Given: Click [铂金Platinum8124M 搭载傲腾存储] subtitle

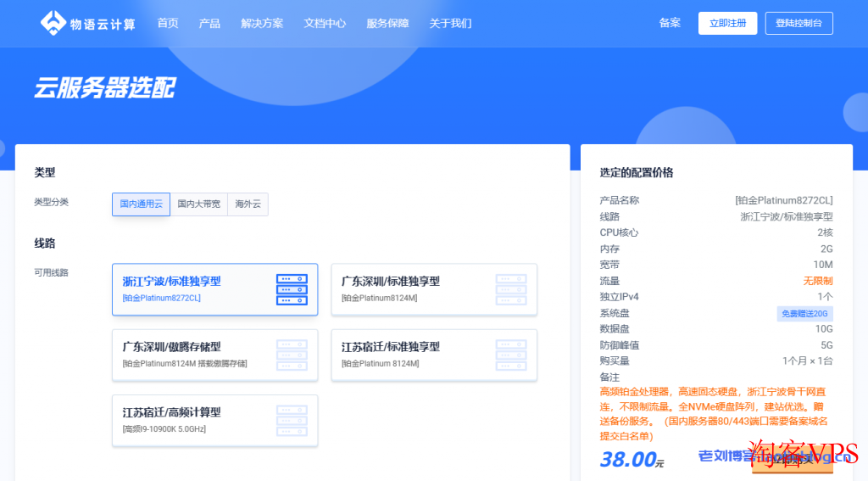Looking at the screenshot, I should (185, 364).
